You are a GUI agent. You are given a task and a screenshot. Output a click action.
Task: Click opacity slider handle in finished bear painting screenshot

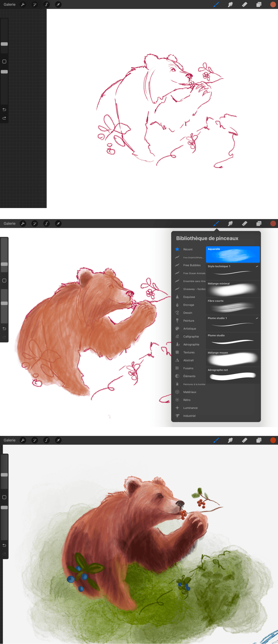coord(4,507)
